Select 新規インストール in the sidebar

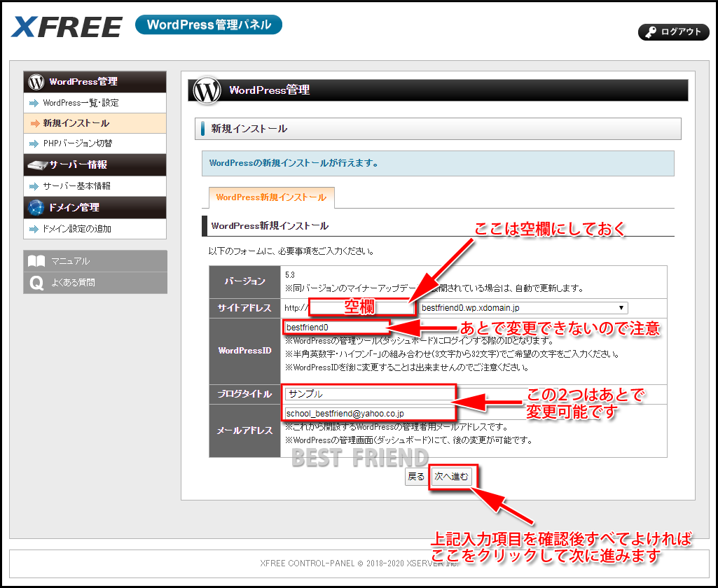click(x=95, y=123)
